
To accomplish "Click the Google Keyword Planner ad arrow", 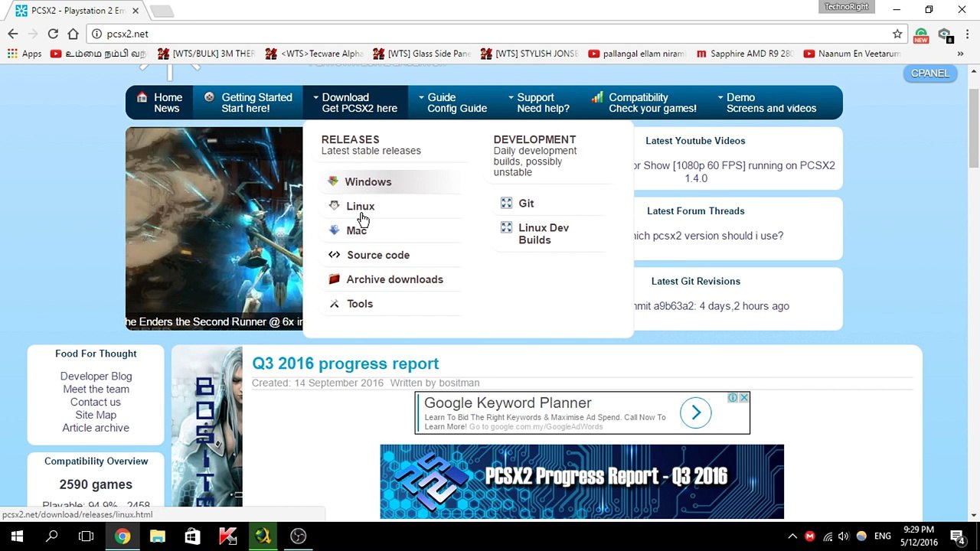I will tap(696, 413).
